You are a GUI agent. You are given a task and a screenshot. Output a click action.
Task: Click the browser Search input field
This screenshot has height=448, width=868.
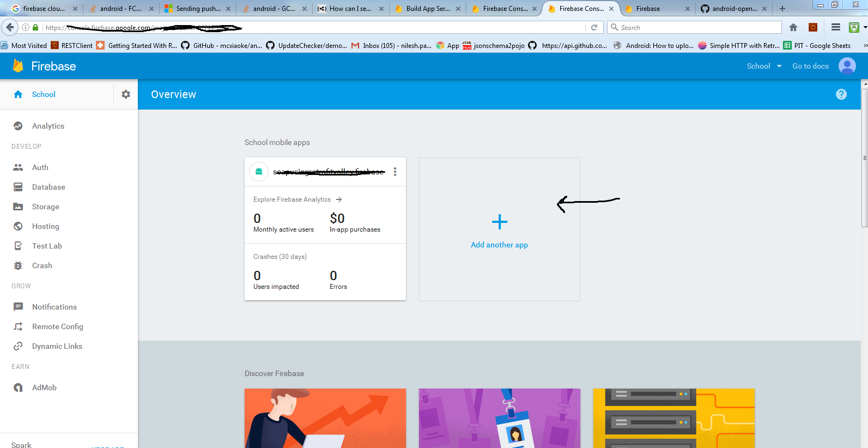pos(695,27)
